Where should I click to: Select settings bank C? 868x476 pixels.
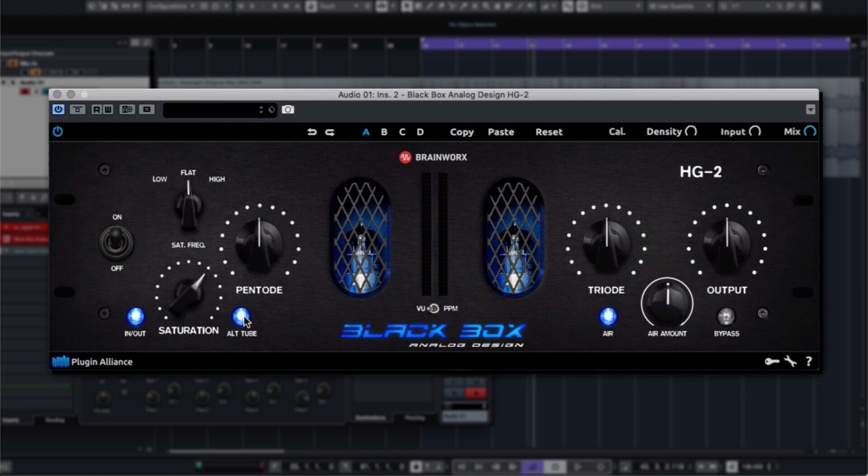click(402, 132)
